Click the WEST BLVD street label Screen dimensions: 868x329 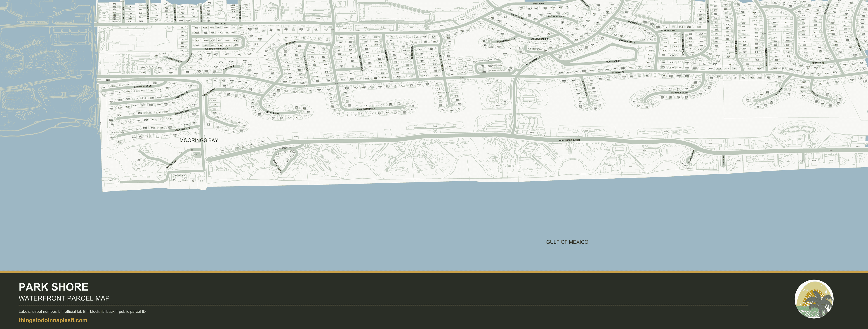point(221,23)
